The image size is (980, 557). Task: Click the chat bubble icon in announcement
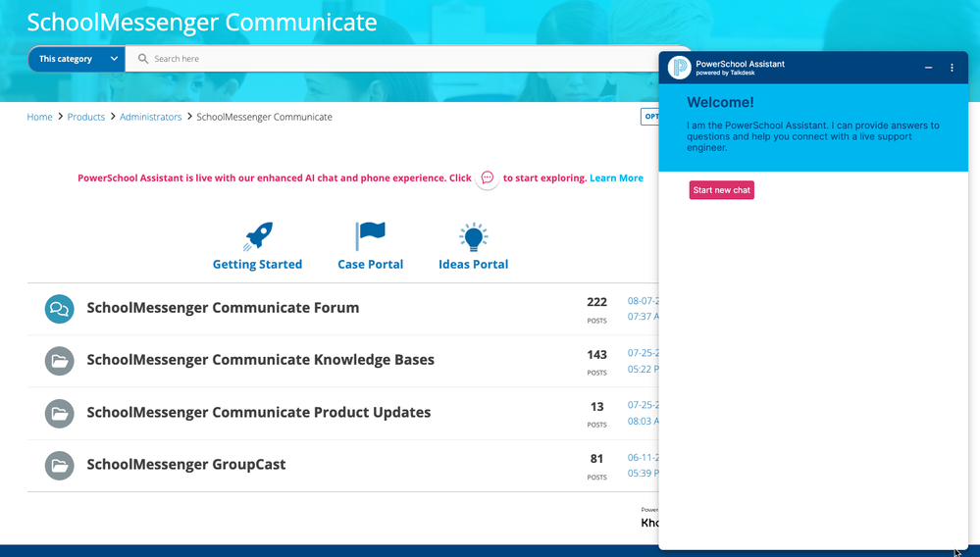click(488, 178)
